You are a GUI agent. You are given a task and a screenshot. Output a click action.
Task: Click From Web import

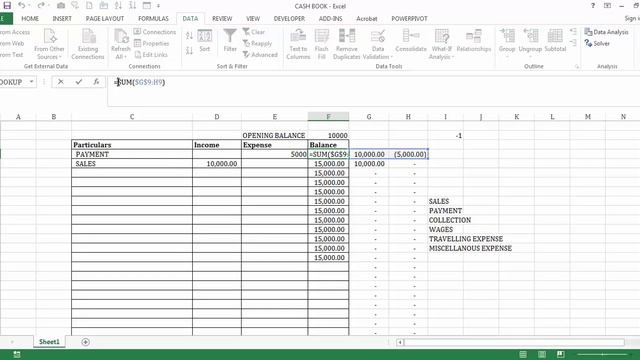pos(12,43)
